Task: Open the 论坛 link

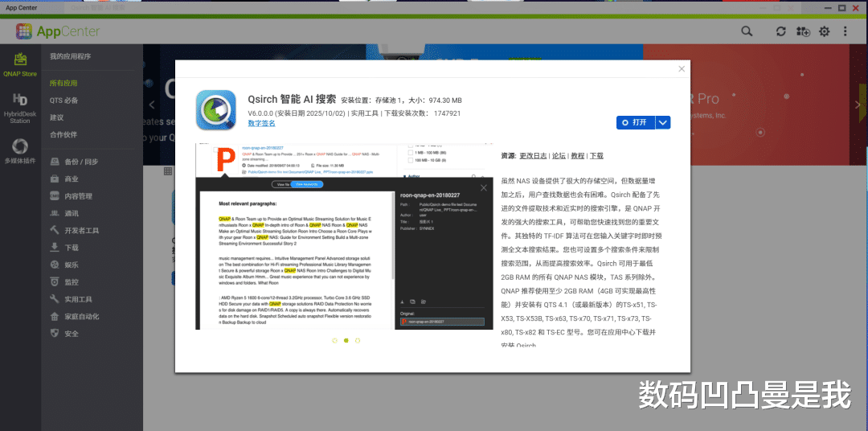Action: click(x=559, y=156)
